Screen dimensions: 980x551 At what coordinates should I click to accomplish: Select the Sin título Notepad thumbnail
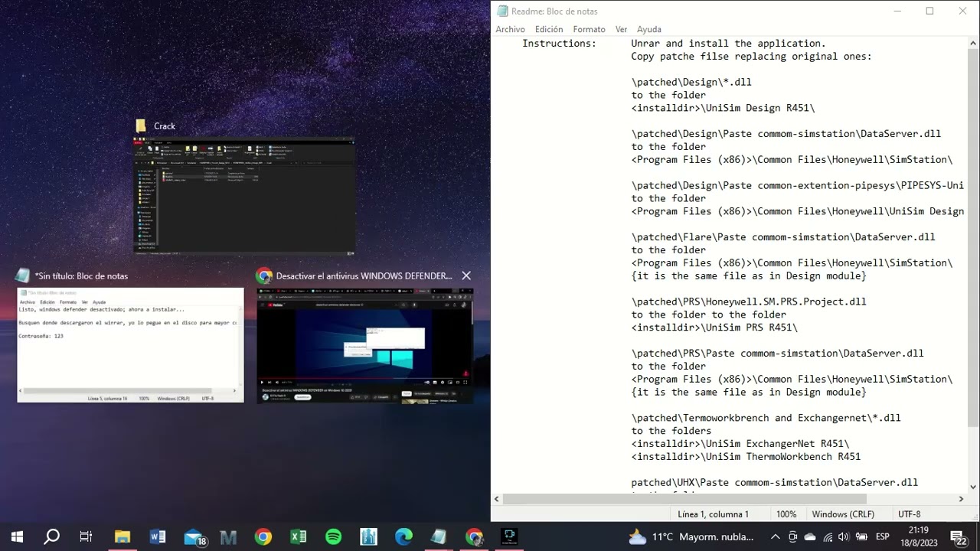pyautogui.click(x=130, y=344)
